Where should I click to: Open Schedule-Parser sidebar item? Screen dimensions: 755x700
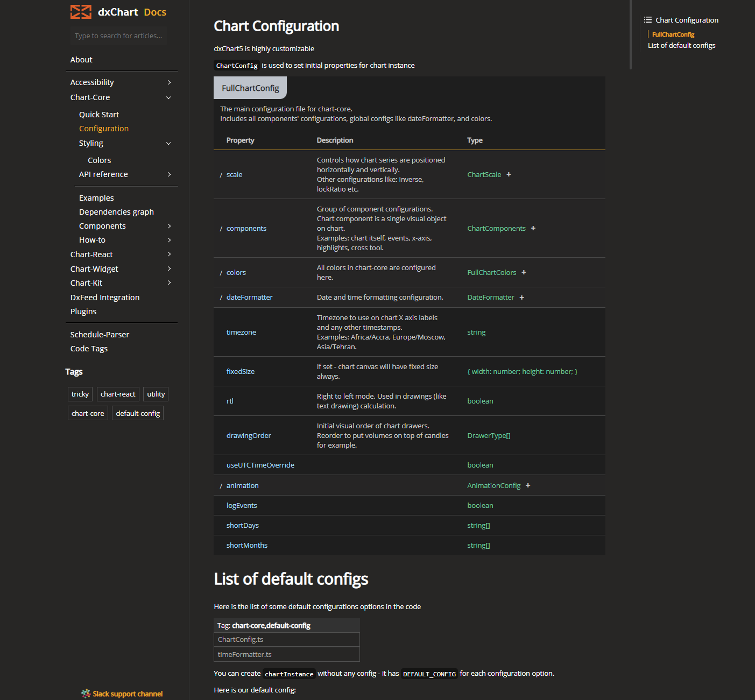100,335
